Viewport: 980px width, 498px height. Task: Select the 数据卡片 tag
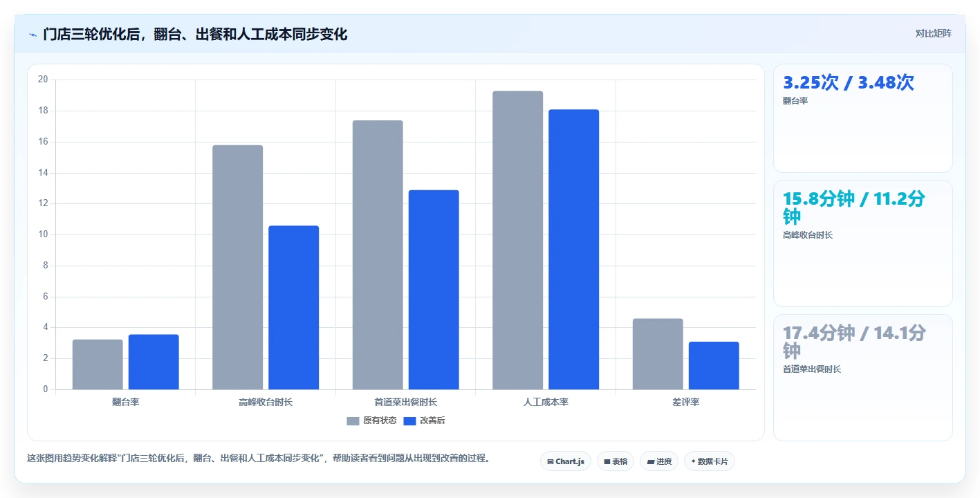click(709, 461)
